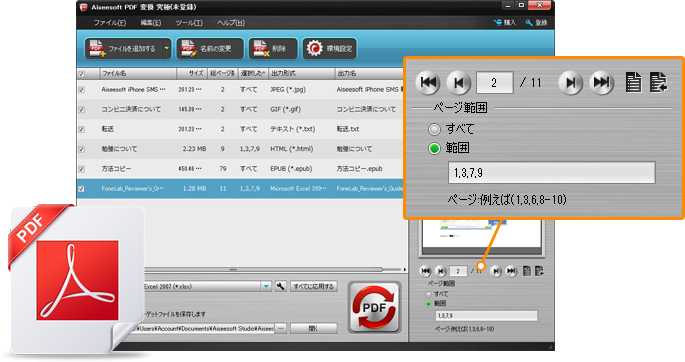
Task: Open the ツール(T) menu
Action: [x=189, y=23]
